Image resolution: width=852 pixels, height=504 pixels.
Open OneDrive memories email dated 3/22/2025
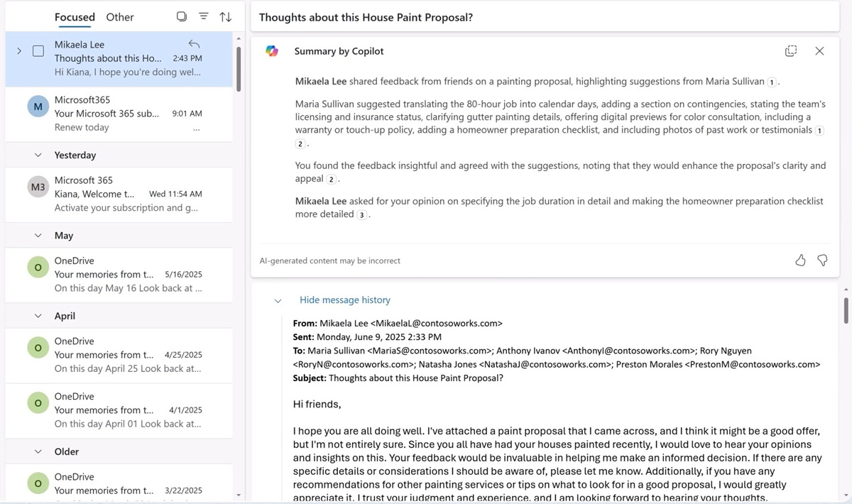coord(119,483)
